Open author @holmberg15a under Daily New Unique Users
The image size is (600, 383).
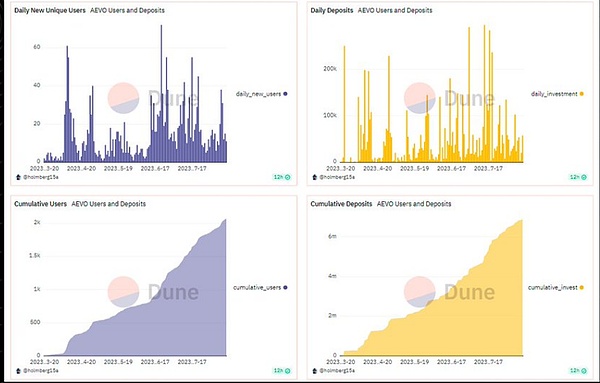click(x=41, y=177)
